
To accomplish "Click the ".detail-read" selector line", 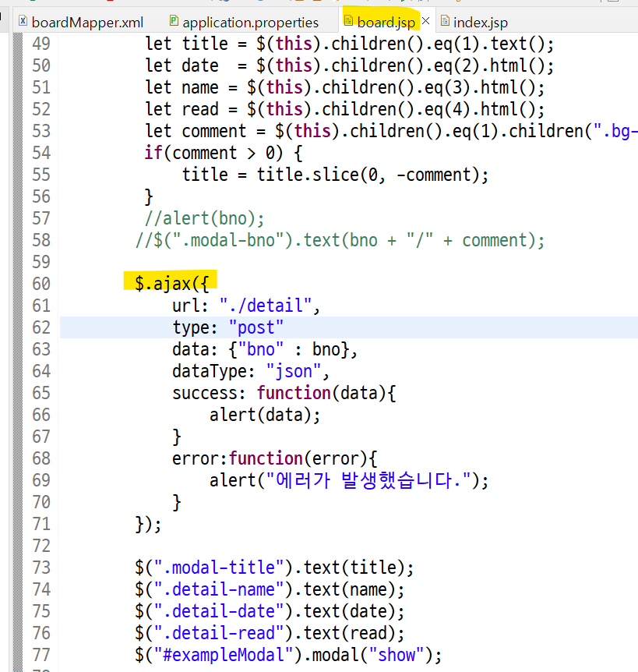I will tap(270, 634).
